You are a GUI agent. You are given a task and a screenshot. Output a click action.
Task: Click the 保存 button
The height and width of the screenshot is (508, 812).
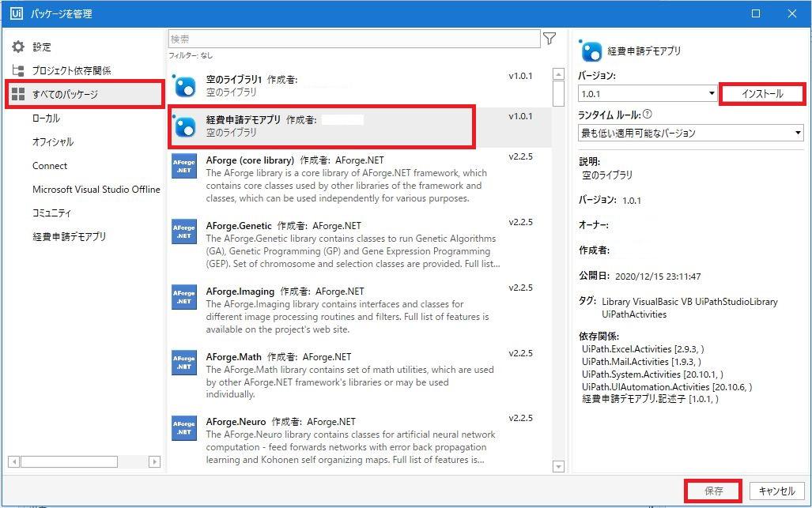pyautogui.click(x=714, y=491)
